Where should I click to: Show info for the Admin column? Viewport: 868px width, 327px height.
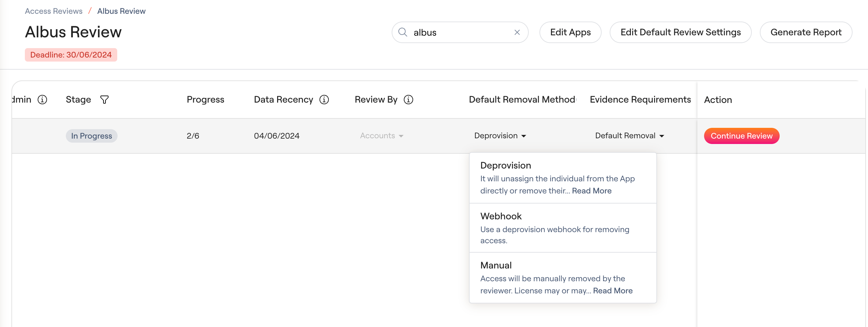(x=42, y=100)
